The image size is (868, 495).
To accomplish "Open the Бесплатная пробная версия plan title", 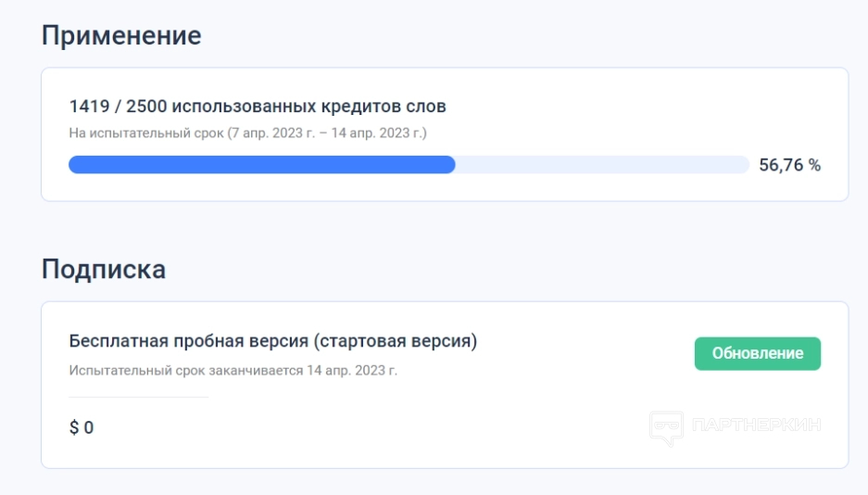I will click(x=189, y=341).
